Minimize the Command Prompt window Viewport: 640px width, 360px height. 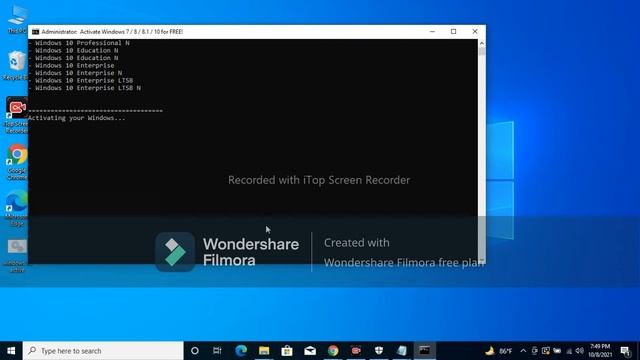pyautogui.click(x=432, y=31)
